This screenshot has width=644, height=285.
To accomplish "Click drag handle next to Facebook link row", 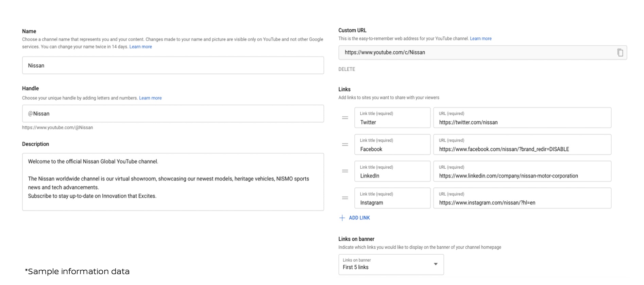I will [x=345, y=145].
